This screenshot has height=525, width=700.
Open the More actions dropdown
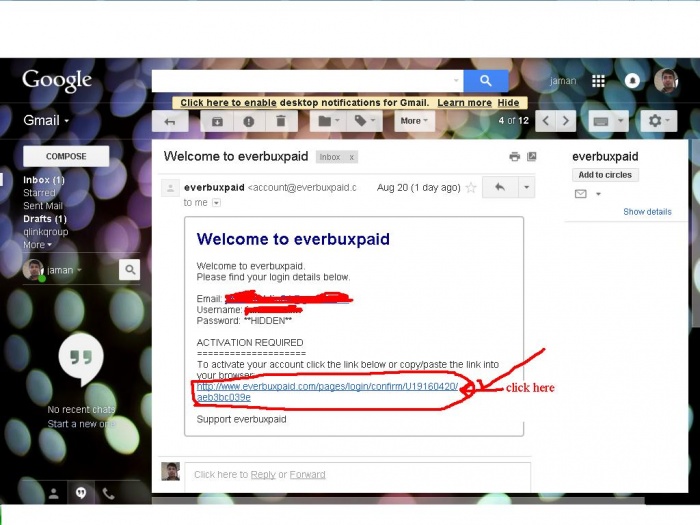414,121
